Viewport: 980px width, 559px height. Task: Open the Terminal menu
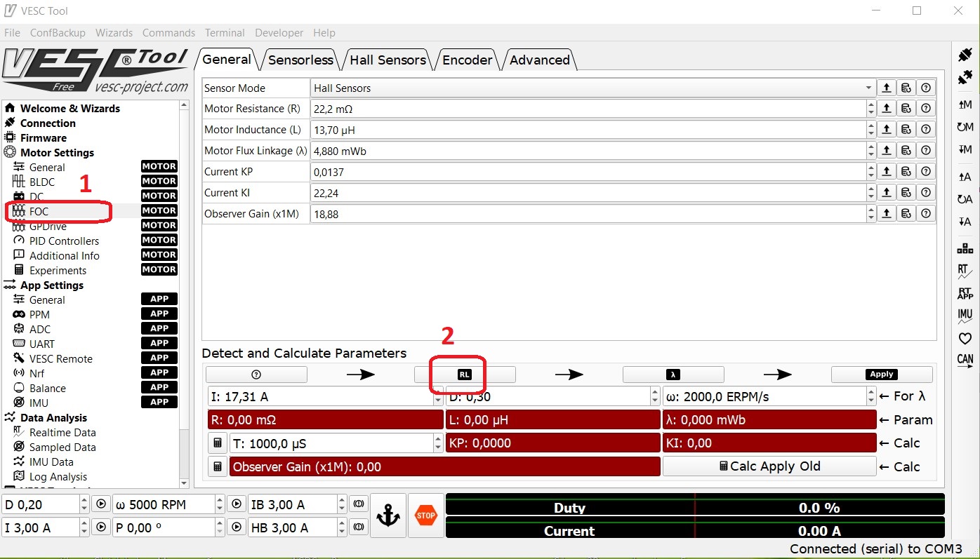(x=225, y=33)
